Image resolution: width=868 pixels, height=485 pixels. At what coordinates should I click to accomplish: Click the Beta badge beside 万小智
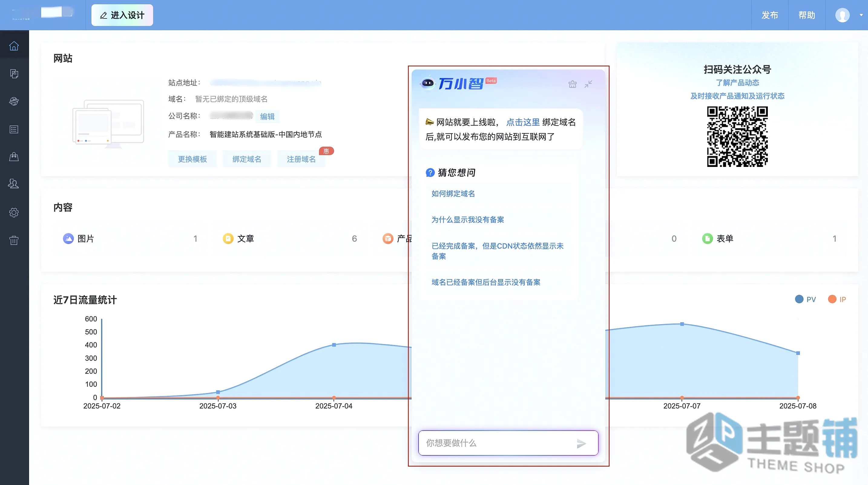point(491,81)
